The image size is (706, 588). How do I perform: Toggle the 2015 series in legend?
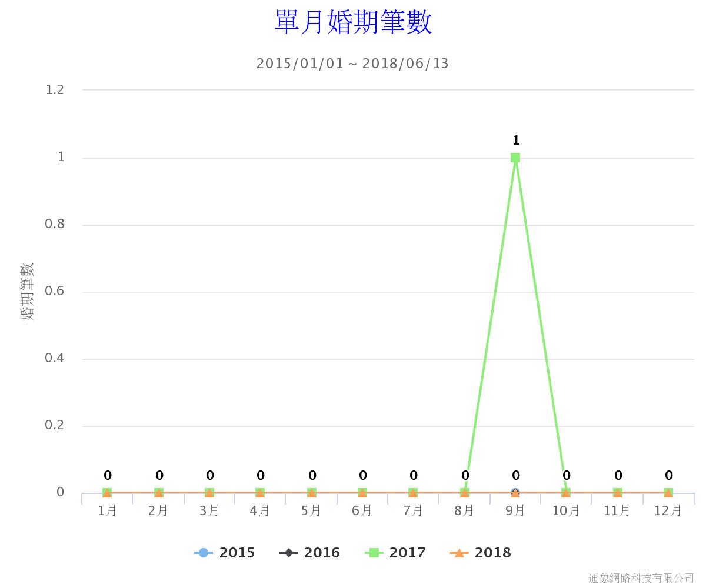click(x=225, y=553)
